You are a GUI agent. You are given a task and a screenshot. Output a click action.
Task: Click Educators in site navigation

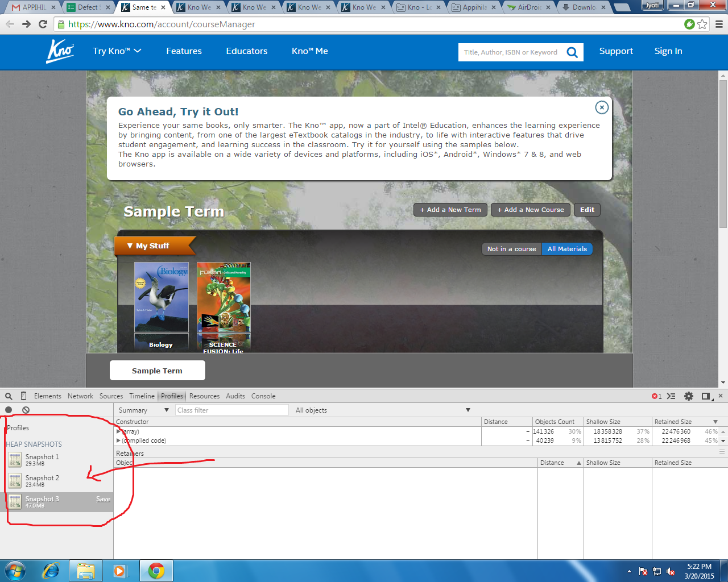[x=247, y=51]
